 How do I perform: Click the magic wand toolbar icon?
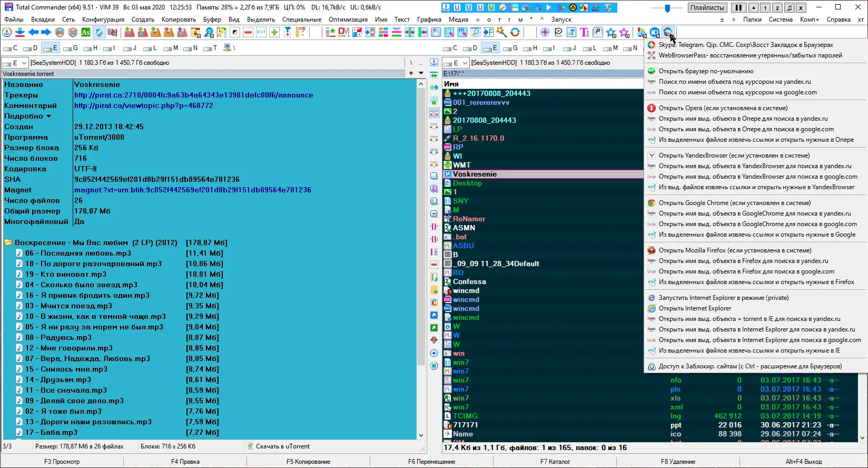point(501,33)
